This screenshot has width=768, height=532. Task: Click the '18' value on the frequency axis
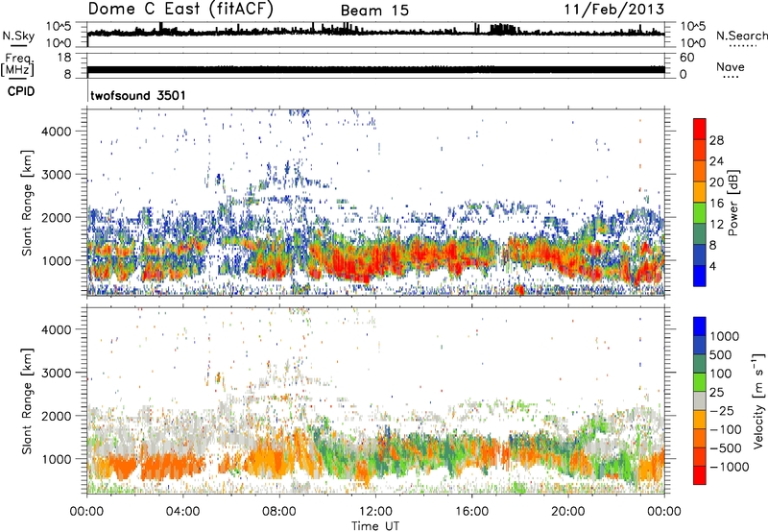pos(64,58)
